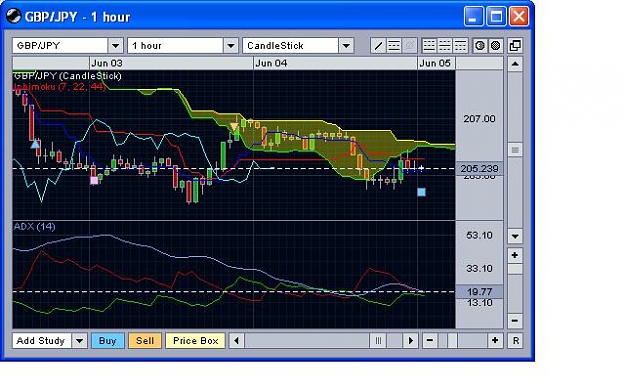Click the vertical scroll down arrow
The image size is (625, 391).
pos(515,236)
